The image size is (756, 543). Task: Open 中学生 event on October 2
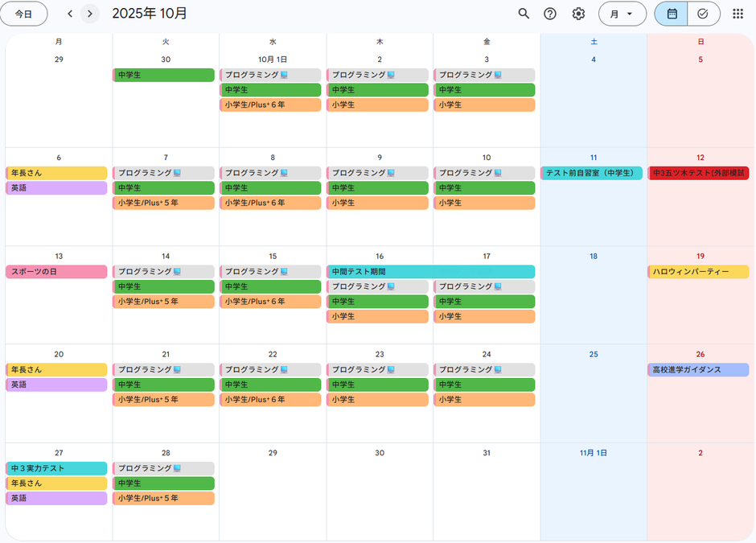(x=377, y=90)
